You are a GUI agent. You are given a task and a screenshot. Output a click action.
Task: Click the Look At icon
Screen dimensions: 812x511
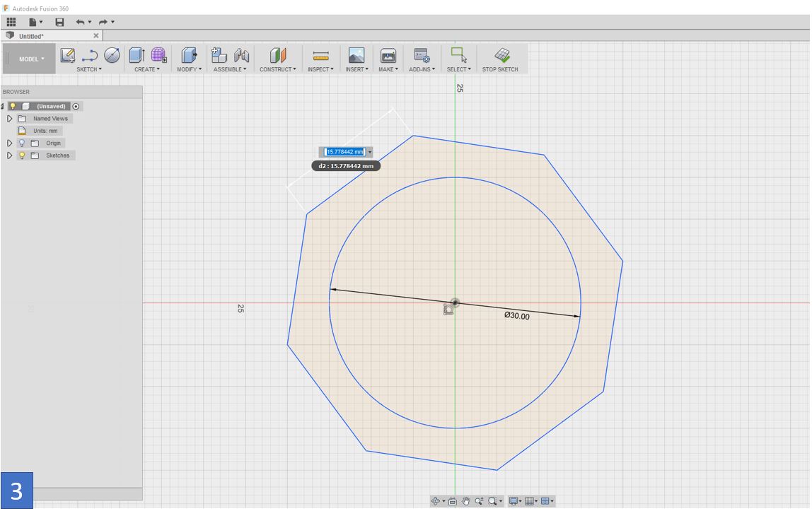coord(453,500)
